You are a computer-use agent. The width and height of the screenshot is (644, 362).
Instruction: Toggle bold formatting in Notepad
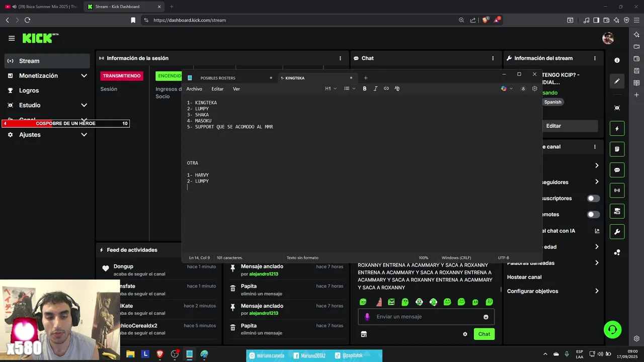point(365,88)
